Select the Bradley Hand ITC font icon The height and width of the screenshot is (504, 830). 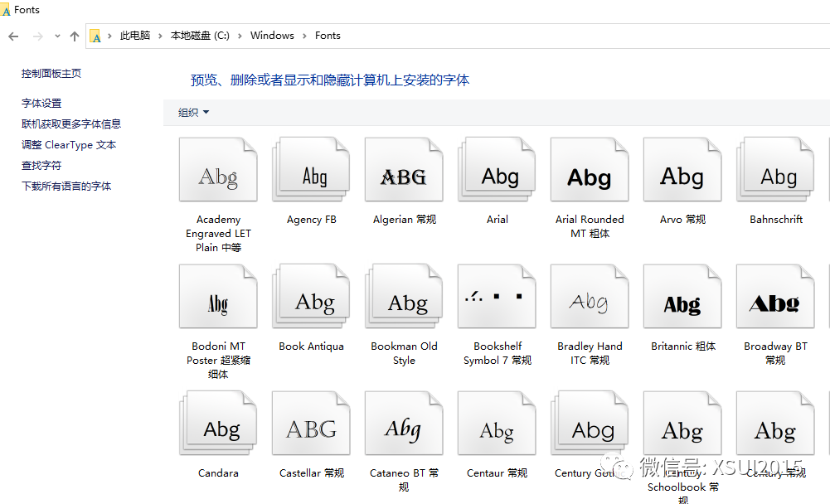point(590,297)
